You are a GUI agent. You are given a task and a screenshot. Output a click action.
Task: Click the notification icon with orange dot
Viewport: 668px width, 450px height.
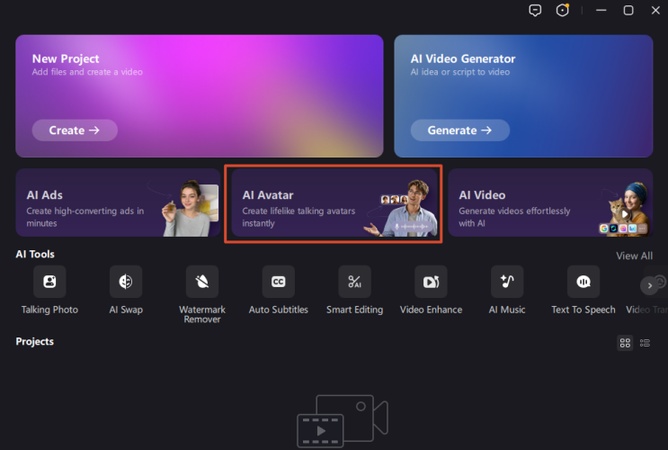562,10
